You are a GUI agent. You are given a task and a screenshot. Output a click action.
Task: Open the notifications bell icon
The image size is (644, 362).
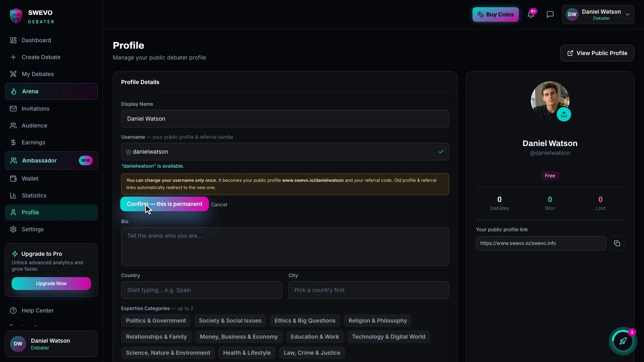[x=531, y=14]
